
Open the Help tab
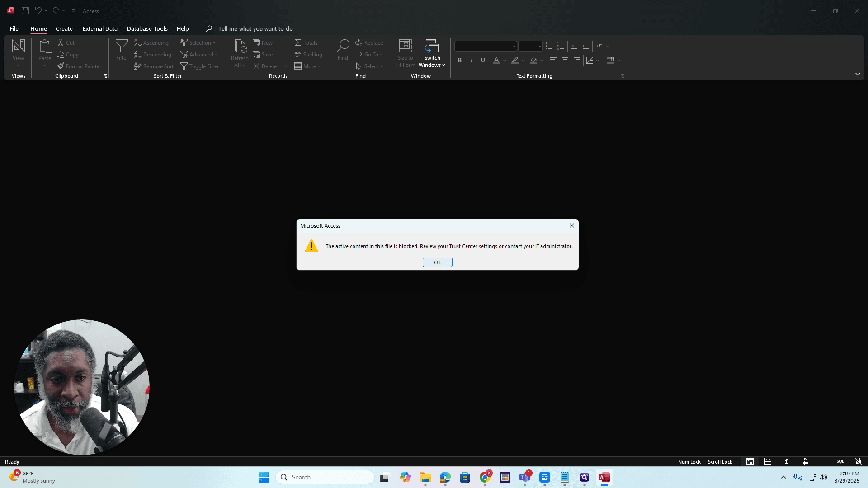(183, 28)
